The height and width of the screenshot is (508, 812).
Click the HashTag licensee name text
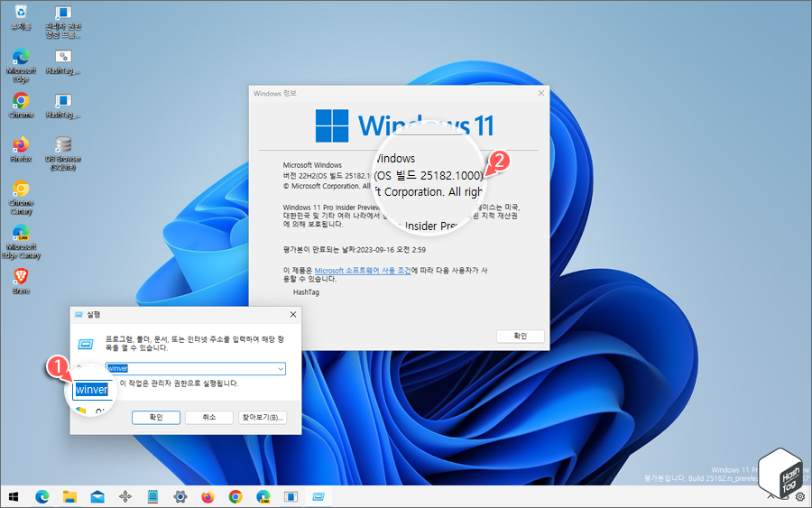coord(306,292)
